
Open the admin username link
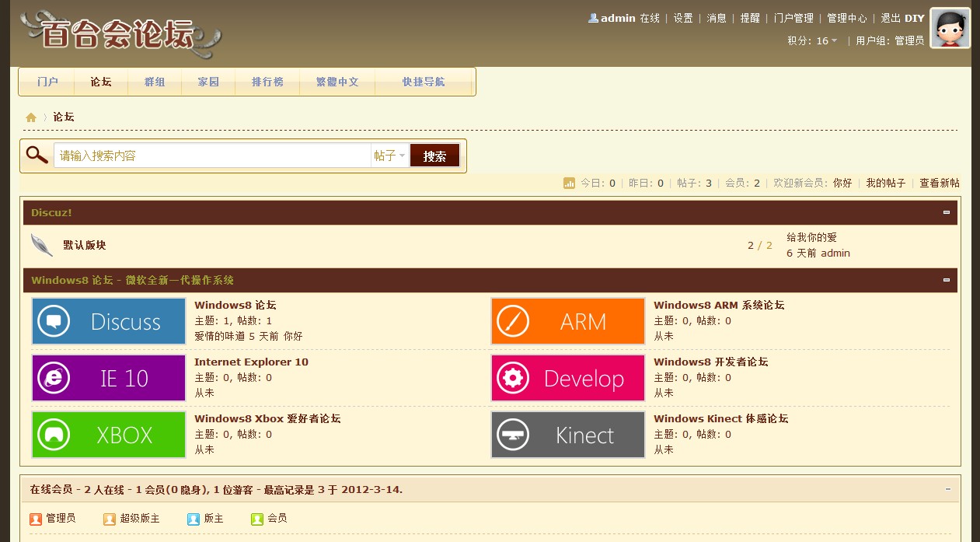[x=619, y=18]
